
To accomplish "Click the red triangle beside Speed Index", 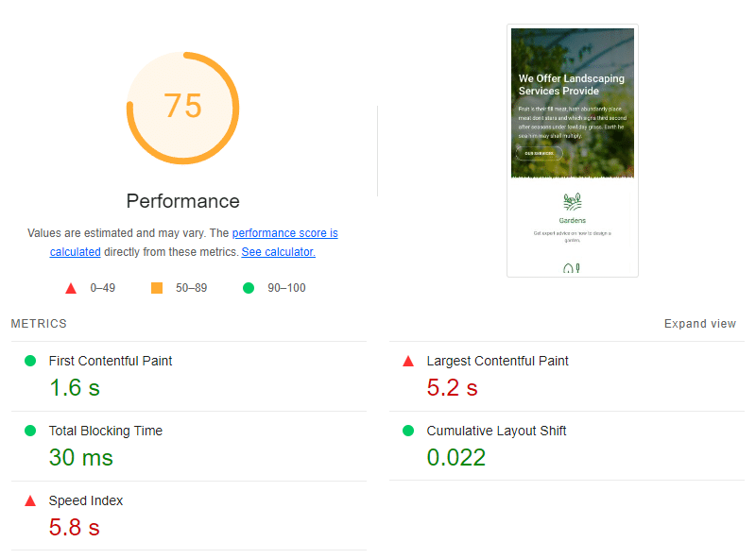I will 29,500.
